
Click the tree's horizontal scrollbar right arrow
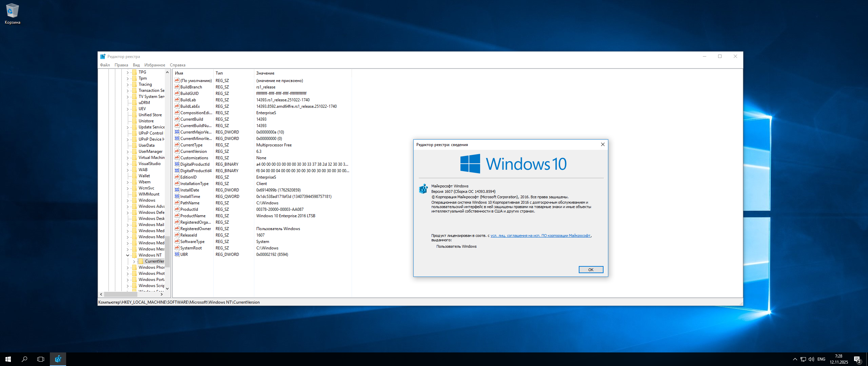coord(162,294)
